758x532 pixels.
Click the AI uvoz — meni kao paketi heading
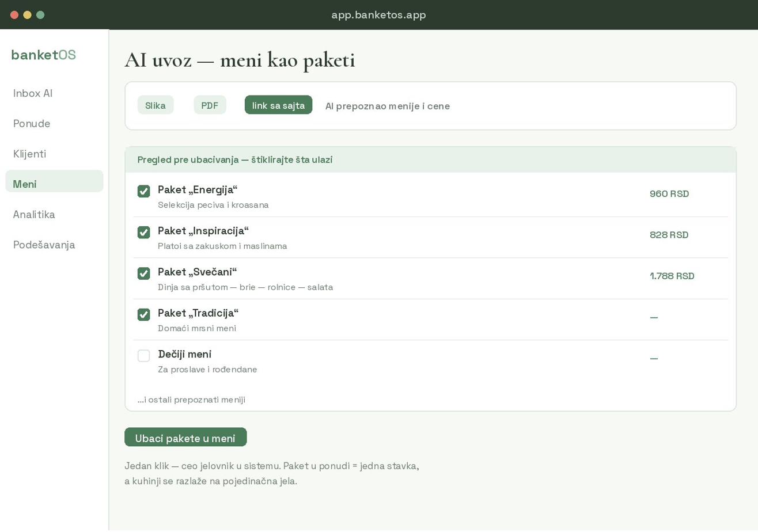240,60
